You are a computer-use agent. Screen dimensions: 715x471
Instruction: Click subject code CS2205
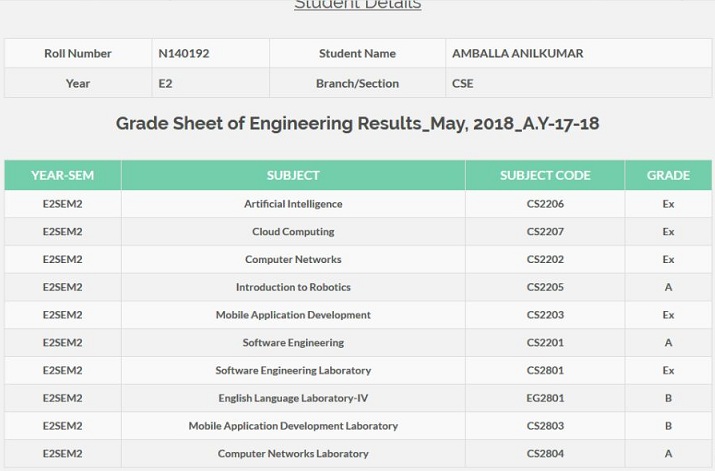click(x=545, y=287)
